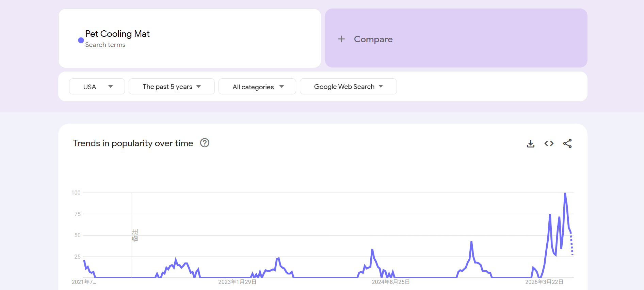Click the Search terms subtitle

(x=105, y=45)
